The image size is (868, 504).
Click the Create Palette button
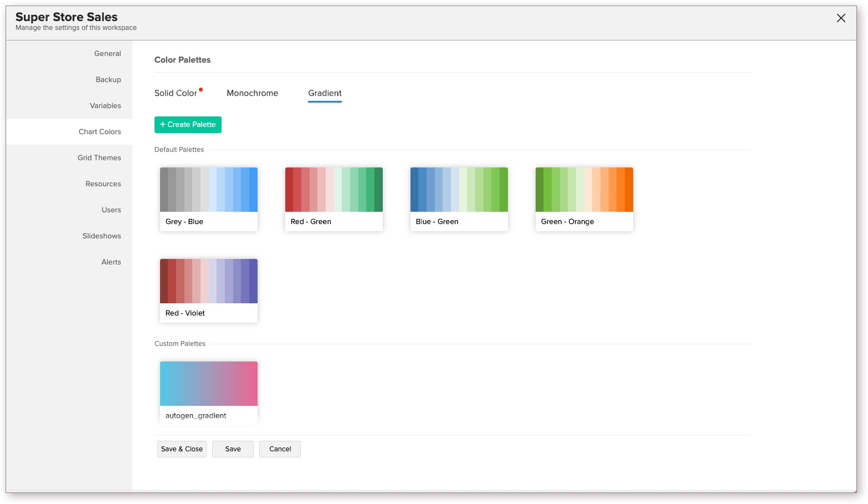click(188, 125)
